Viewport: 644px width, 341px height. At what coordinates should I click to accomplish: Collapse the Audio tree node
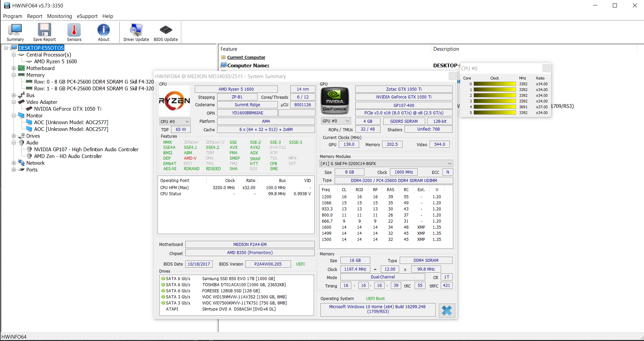pos(14,142)
